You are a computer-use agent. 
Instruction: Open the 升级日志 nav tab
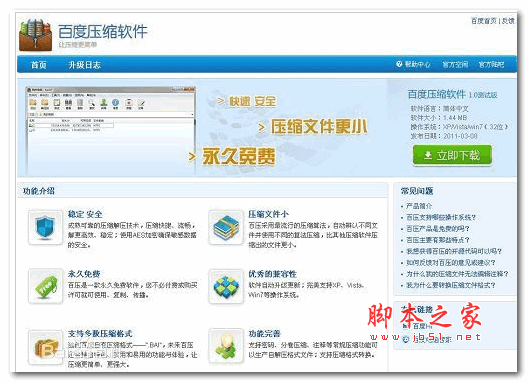(85, 65)
